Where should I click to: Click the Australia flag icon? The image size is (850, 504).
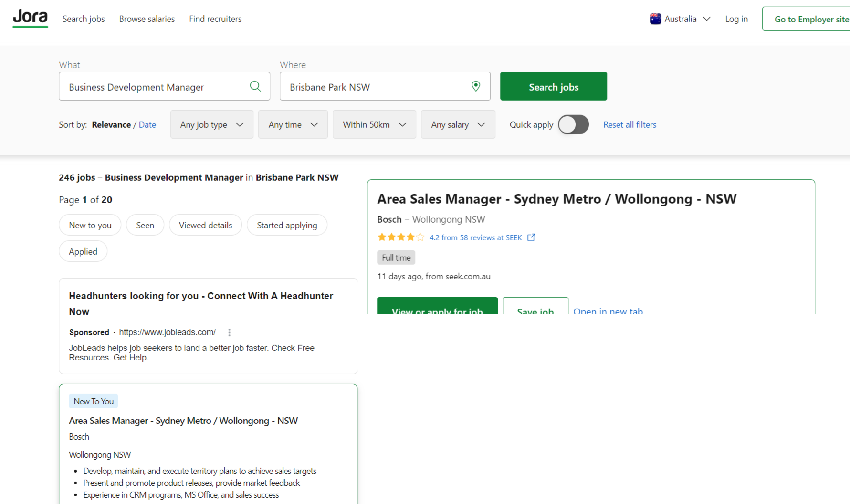tap(655, 19)
